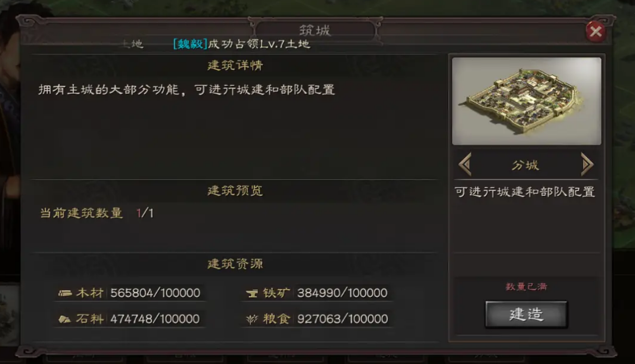The image size is (635, 364).
Task: Click the 建造 build button
Action: pyautogui.click(x=526, y=315)
